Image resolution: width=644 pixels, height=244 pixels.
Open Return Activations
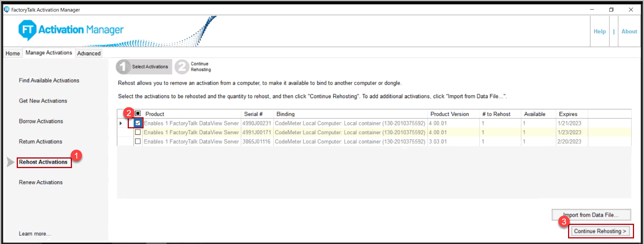pyautogui.click(x=41, y=141)
